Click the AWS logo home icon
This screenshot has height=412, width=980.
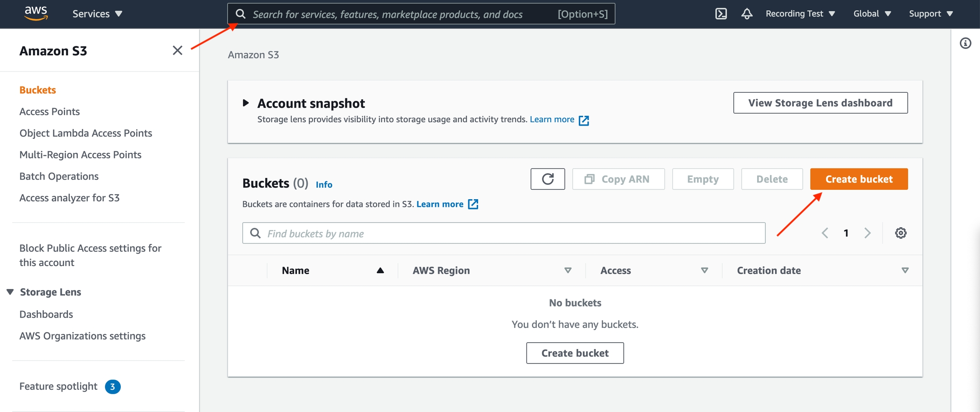[x=36, y=13]
